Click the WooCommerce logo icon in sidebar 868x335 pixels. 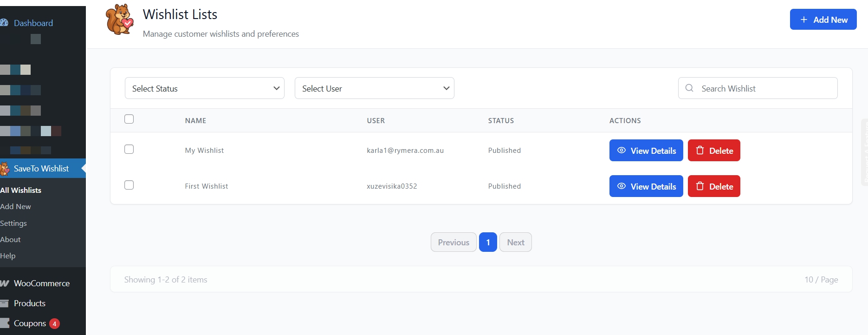click(x=5, y=283)
